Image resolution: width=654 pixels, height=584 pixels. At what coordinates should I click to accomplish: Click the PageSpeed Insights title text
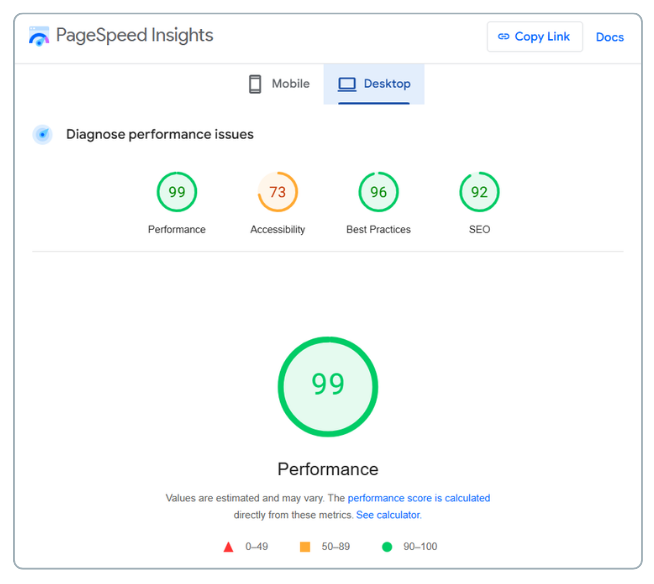click(x=134, y=35)
